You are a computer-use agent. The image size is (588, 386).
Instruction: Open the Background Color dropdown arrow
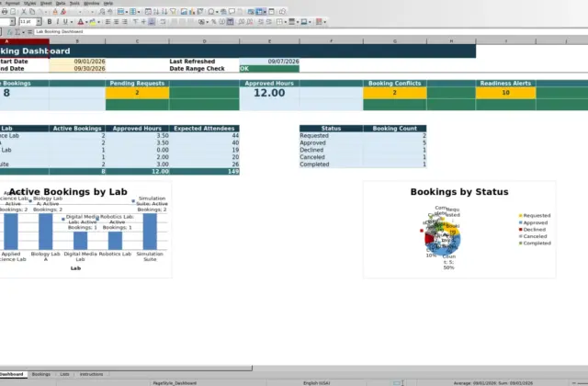pyautogui.click(x=98, y=22)
